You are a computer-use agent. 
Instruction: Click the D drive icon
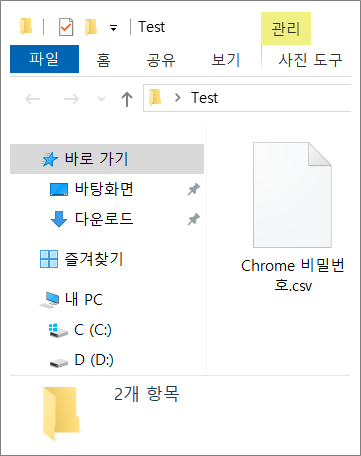click(x=59, y=362)
